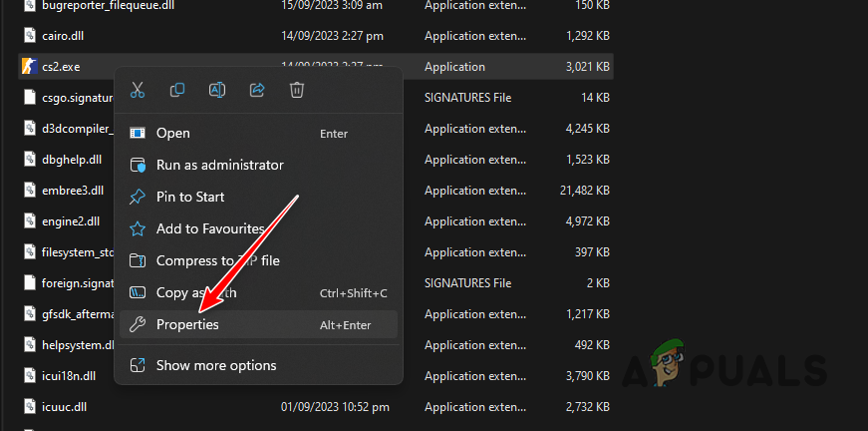Click the 2,732 KB size of icuuc.dll
868x431 pixels.
(x=587, y=407)
